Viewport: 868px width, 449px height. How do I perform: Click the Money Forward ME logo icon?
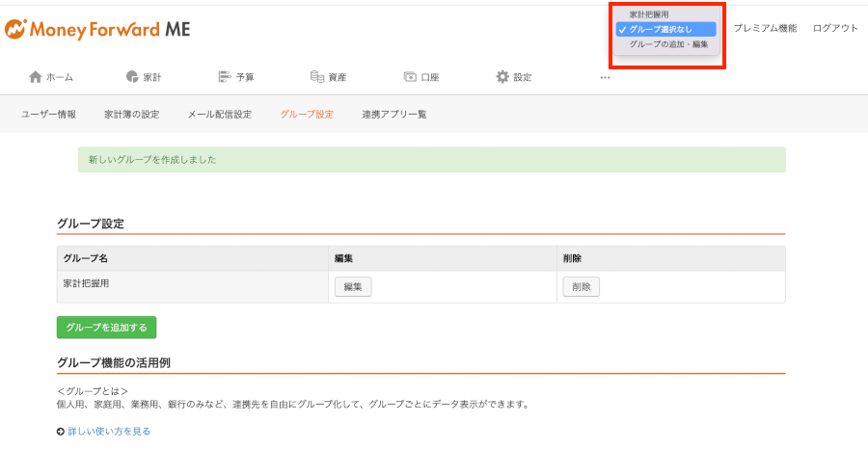(x=15, y=29)
